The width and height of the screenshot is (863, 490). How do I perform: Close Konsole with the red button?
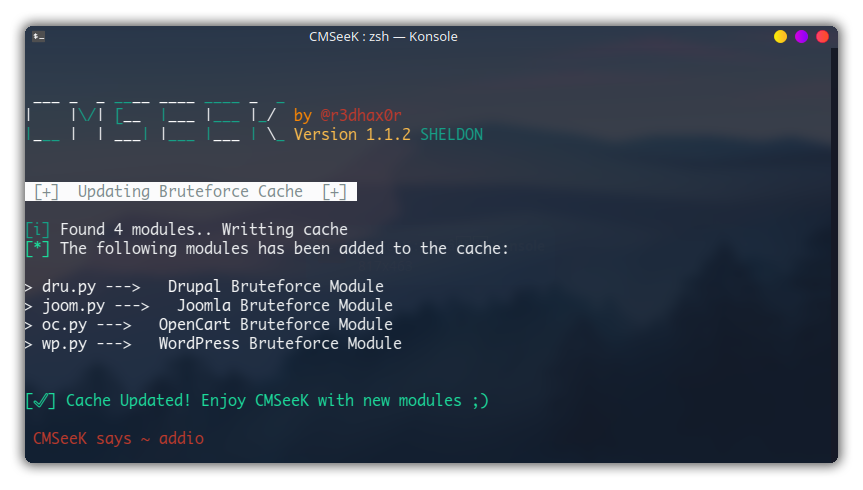[822, 36]
